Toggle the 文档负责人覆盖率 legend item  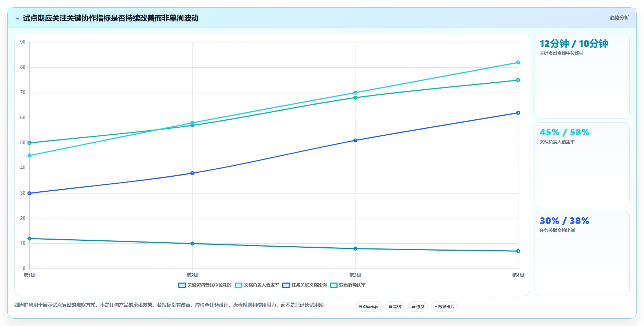[x=257, y=285]
